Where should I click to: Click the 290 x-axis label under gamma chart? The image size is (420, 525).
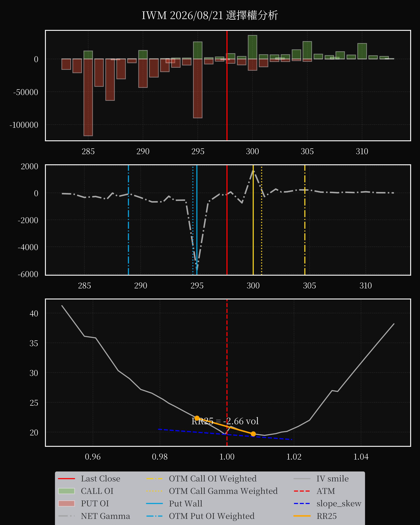coord(141,285)
